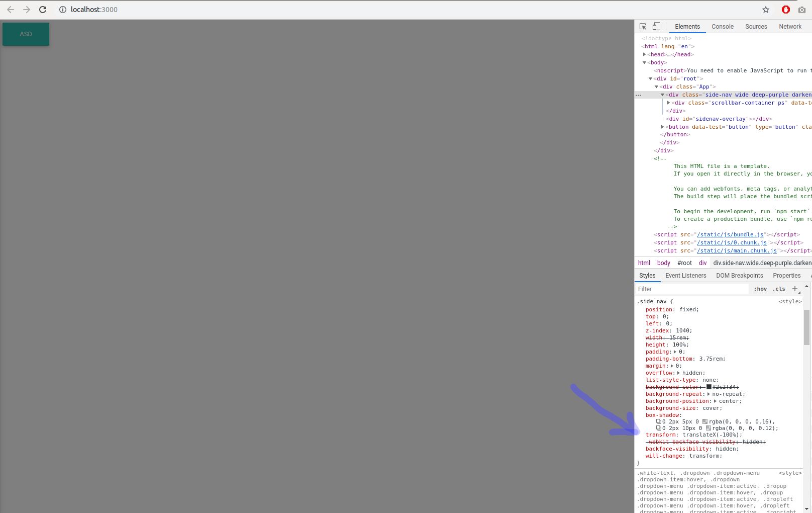Click the backface-visibility hidden declaration
Screen dimensions: 812x513
(692, 449)
